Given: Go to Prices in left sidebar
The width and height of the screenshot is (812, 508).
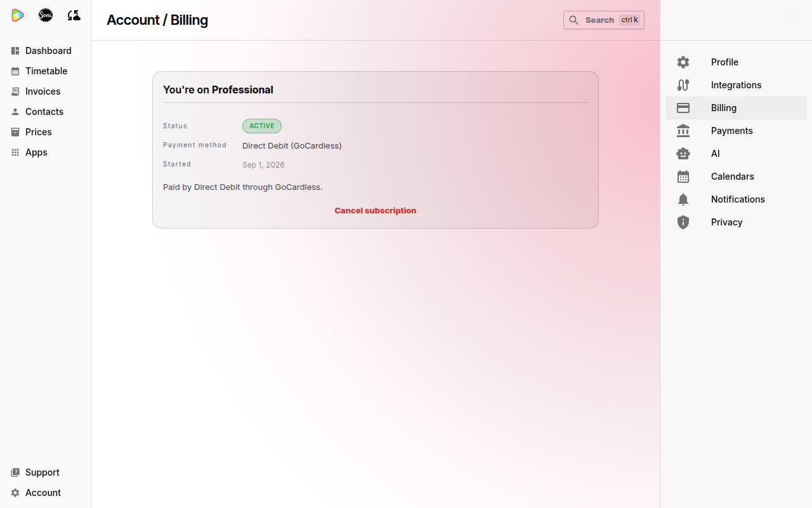Looking at the screenshot, I should tap(46, 132).
